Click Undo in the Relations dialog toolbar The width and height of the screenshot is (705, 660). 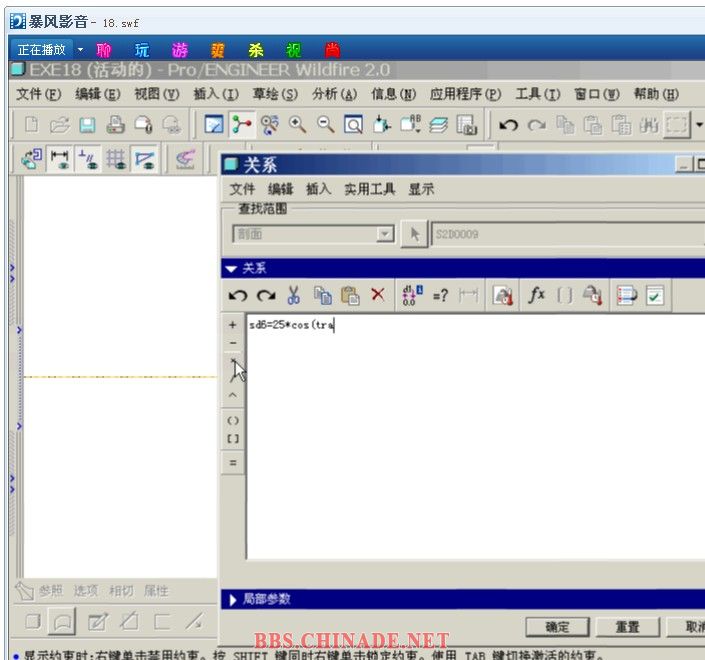(x=238, y=296)
